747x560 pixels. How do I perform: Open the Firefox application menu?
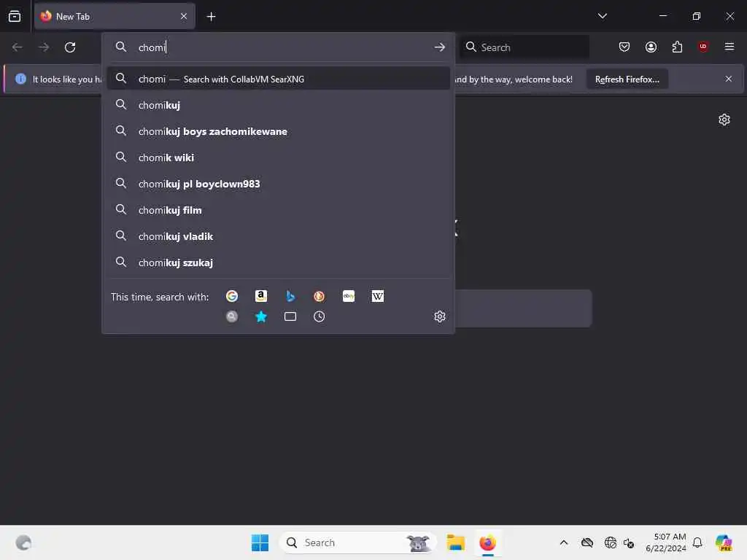pyautogui.click(x=729, y=47)
